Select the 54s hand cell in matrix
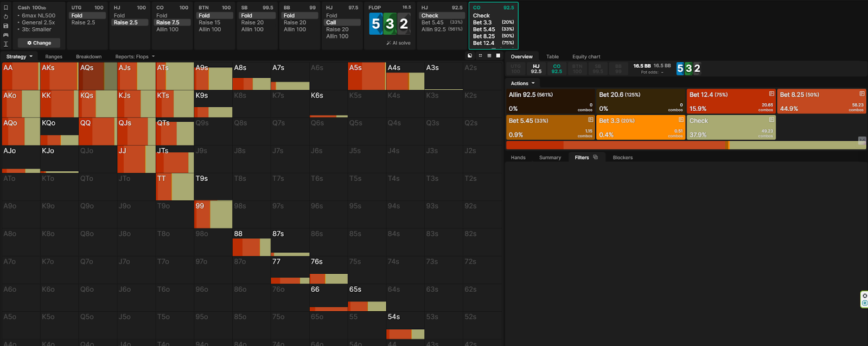 (405, 325)
